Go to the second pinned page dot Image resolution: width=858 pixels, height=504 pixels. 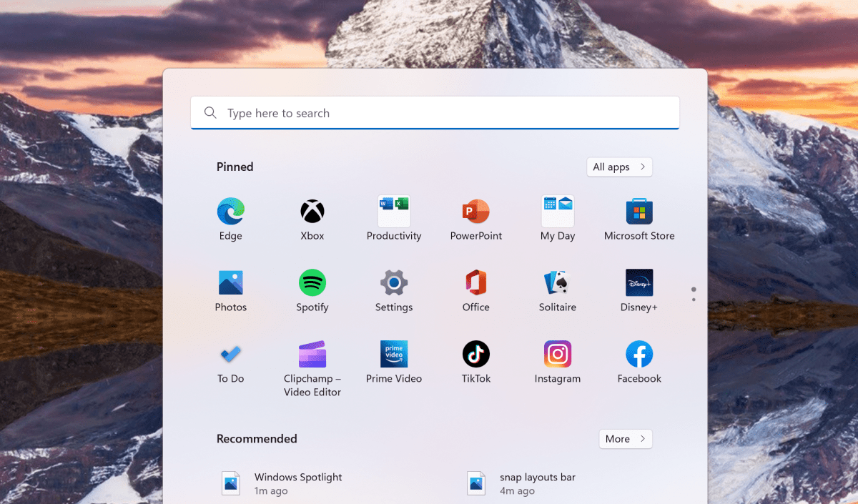pos(694,300)
